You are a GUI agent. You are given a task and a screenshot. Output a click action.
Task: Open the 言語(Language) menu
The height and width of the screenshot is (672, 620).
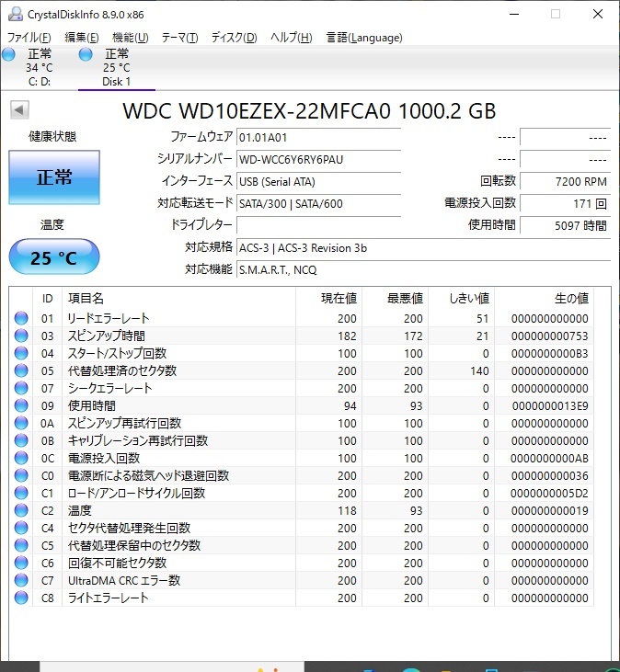(364, 38)
